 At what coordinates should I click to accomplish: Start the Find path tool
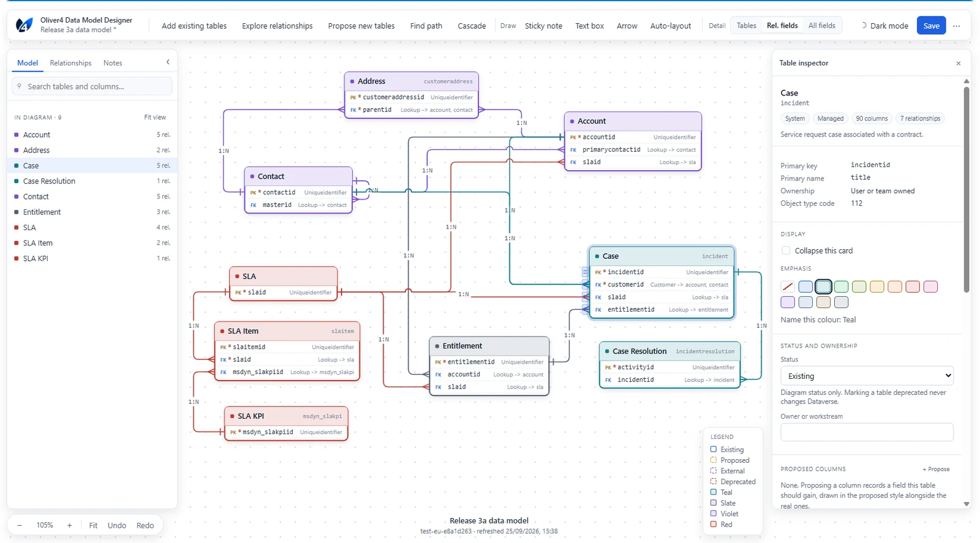426,26
